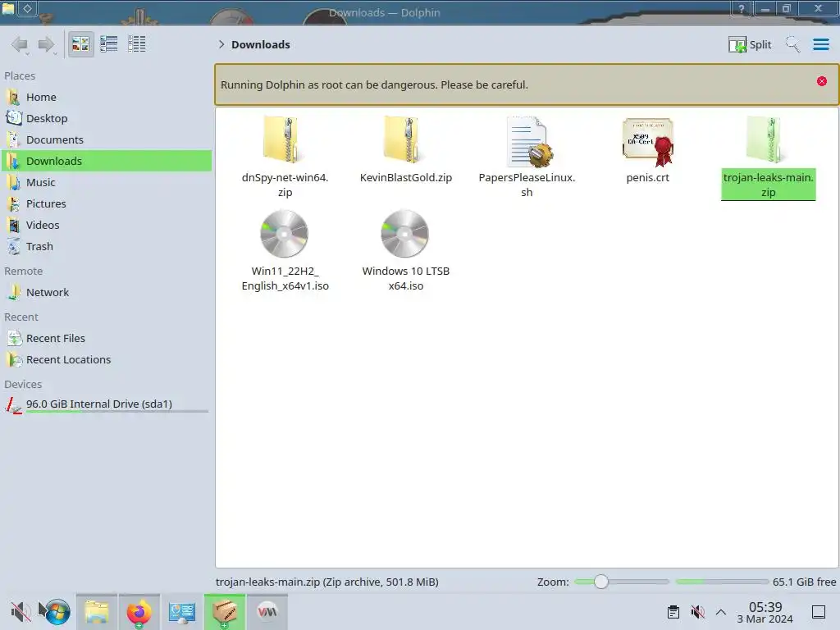840x630 pixels.
Task: Select Win11_22H2_English_x64v1.iso disc icon
Action: click(x=285, y=234)
